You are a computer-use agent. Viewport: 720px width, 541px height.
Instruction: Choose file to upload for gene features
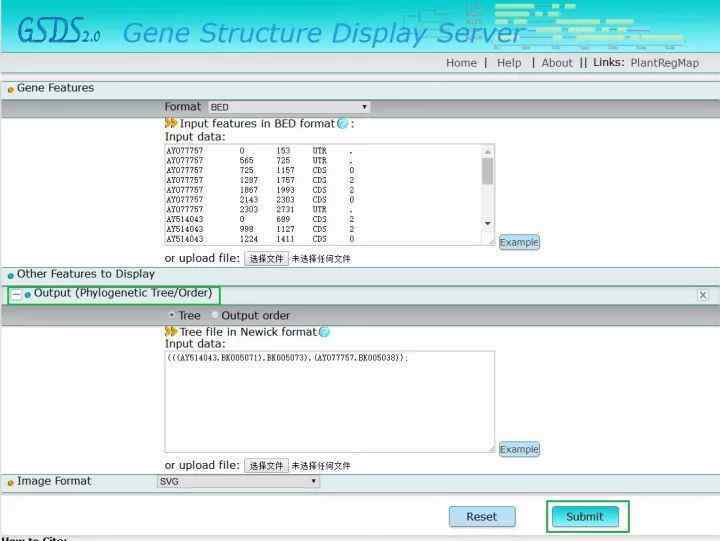point(266,259)
